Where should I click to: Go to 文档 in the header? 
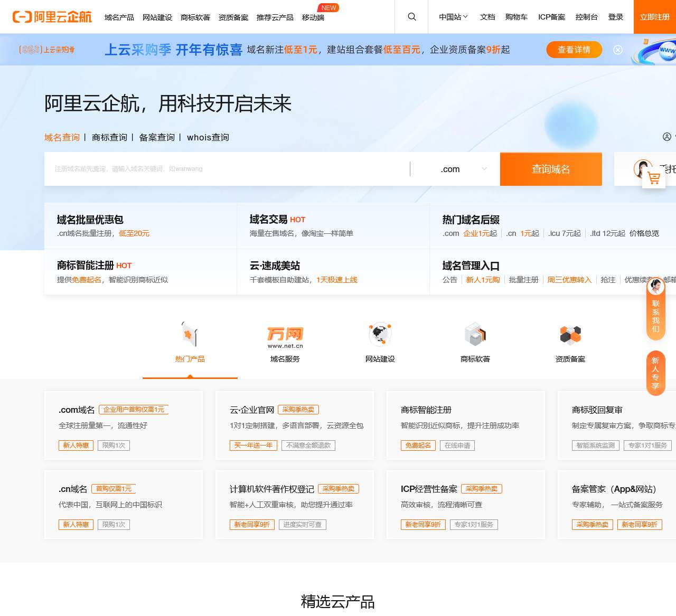(487, 17)
